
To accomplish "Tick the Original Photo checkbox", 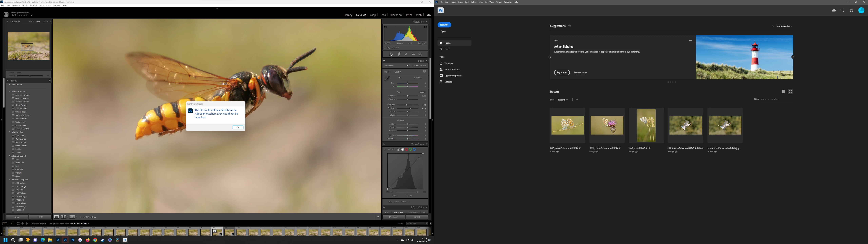I will tap(385, 47).
